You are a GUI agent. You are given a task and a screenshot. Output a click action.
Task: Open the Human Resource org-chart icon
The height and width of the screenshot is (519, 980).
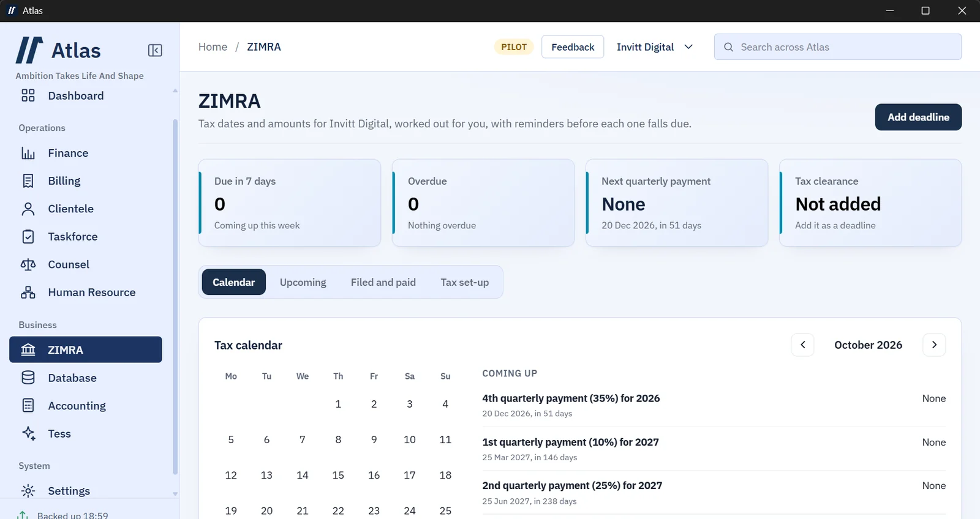click(x=28, y=293)
